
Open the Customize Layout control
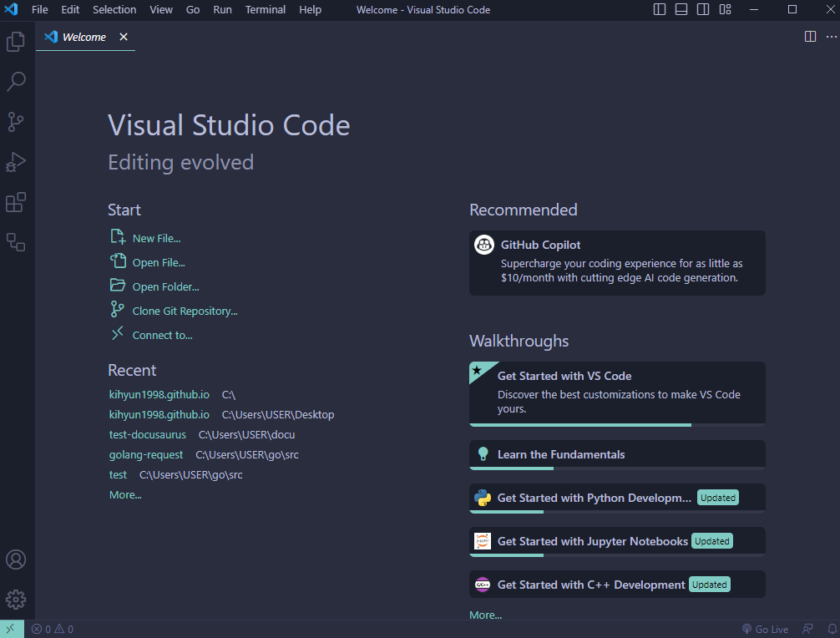[x=725, y=10]
